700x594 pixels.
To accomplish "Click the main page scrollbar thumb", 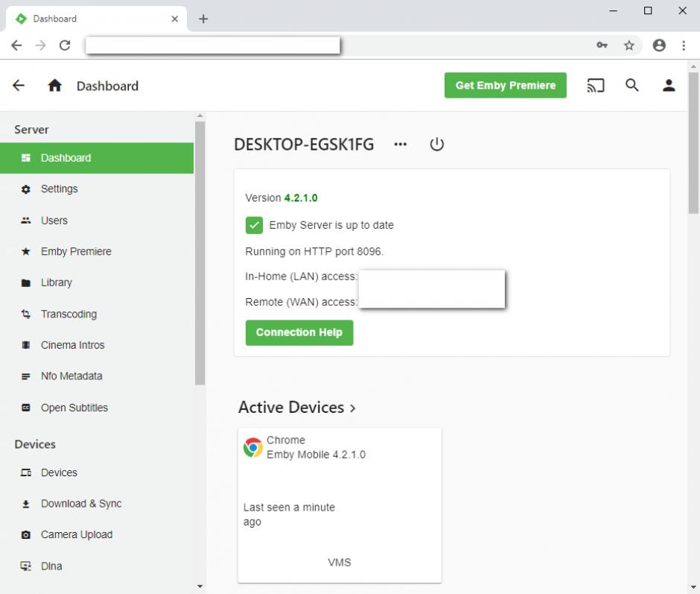I will point(693,144).
